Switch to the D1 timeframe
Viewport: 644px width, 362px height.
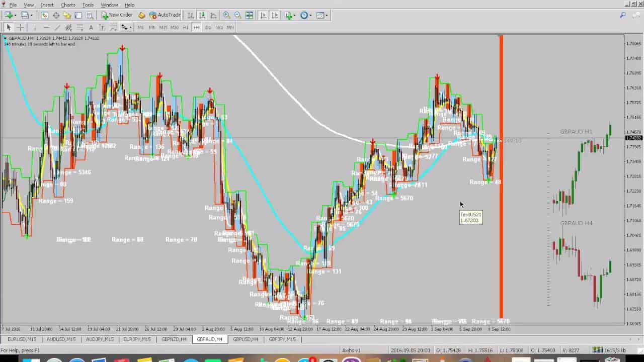point(208,27)
